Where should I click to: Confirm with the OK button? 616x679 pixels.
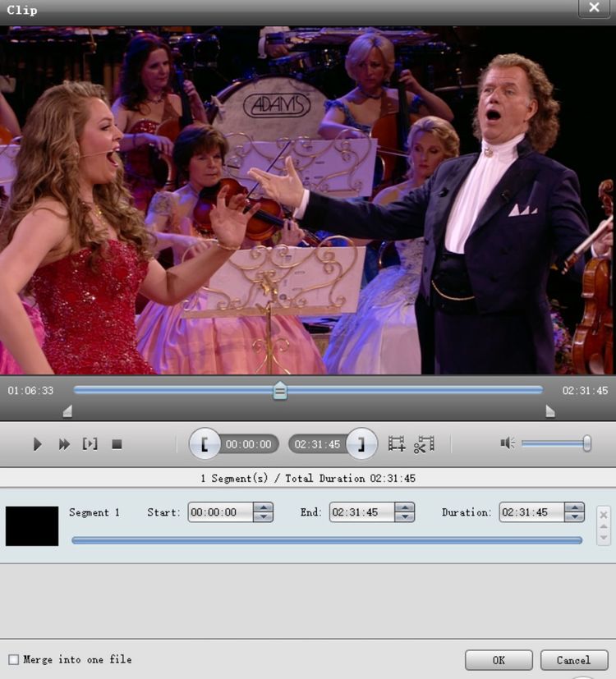pos(499,660)
